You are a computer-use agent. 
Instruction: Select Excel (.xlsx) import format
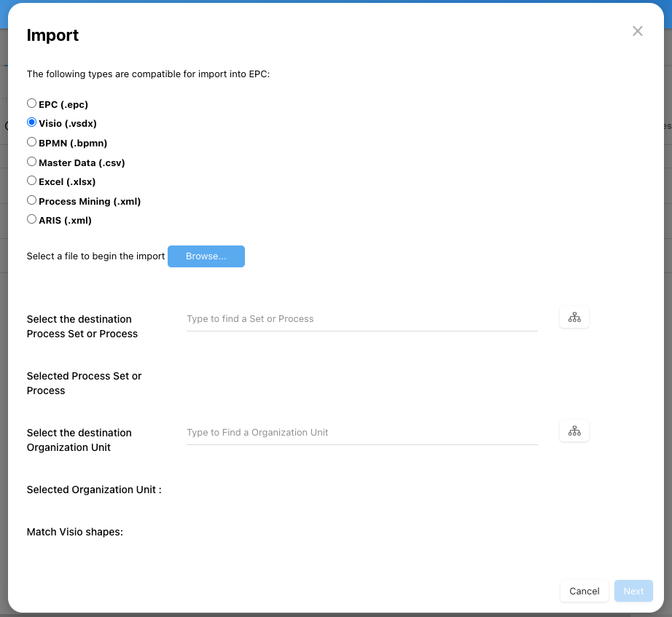point(31,181)
